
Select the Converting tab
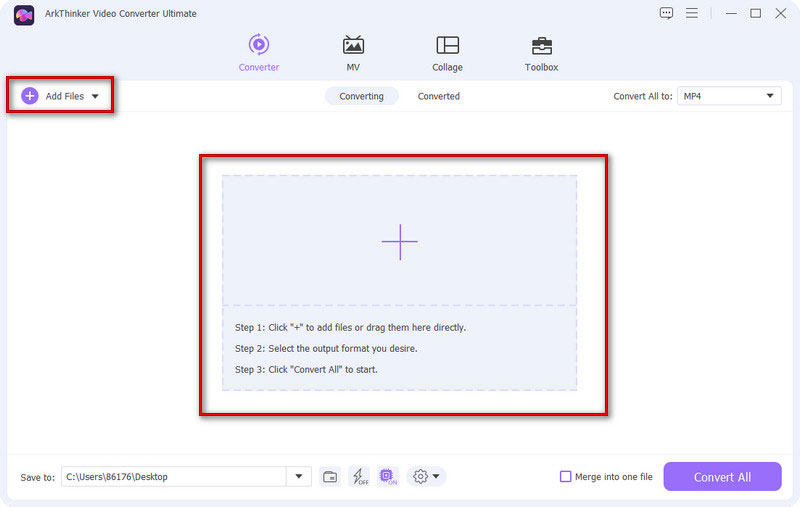tap(361, 96)
